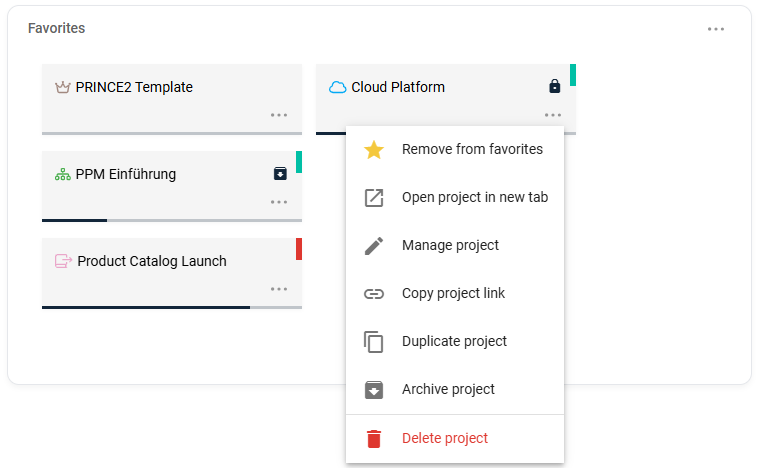Click the duplicate project icon
Viewport: 766px width, 468px height.
pos(374,342)
